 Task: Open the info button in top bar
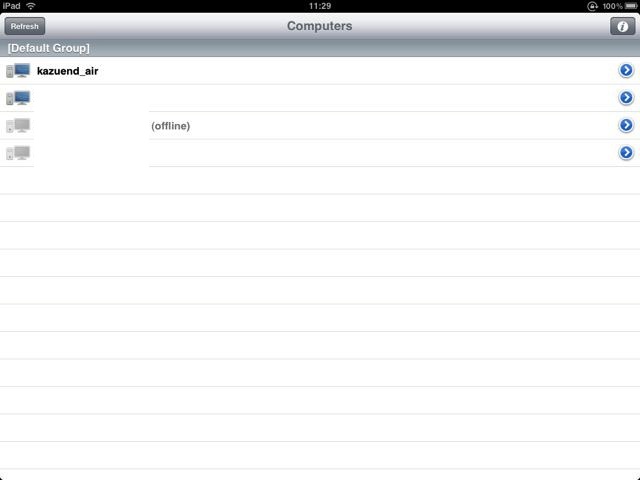pyautogui.click(x=622, y=26)
